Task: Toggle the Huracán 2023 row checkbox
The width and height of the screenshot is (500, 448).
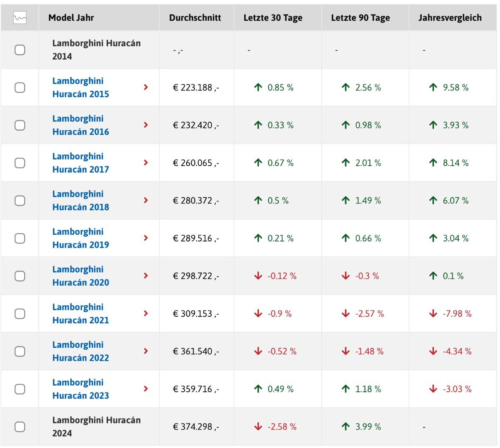Action: point(20,389)
